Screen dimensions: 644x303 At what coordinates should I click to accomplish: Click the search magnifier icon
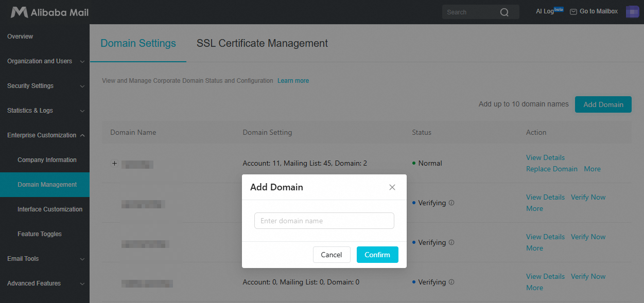point(504,12)
